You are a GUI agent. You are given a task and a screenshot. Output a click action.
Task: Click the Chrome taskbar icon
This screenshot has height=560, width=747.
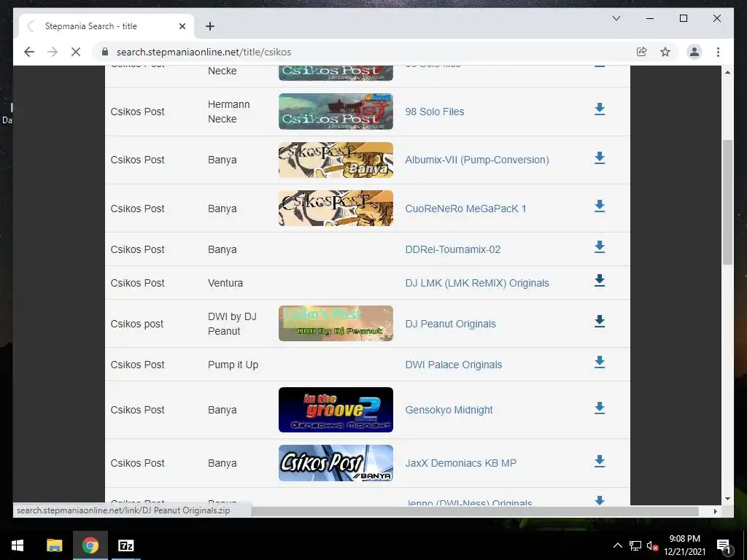pyautogui.click(x=90, y=545)
